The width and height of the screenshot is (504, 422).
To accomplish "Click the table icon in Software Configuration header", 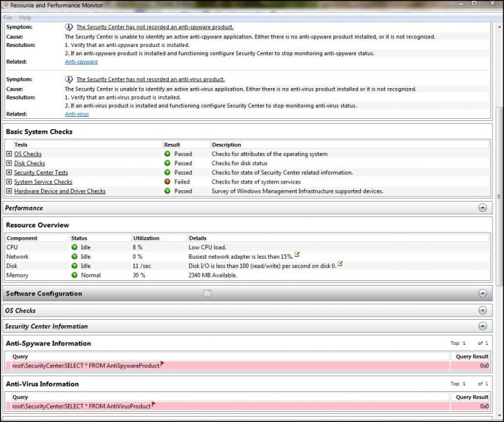I will coord(207,293).
